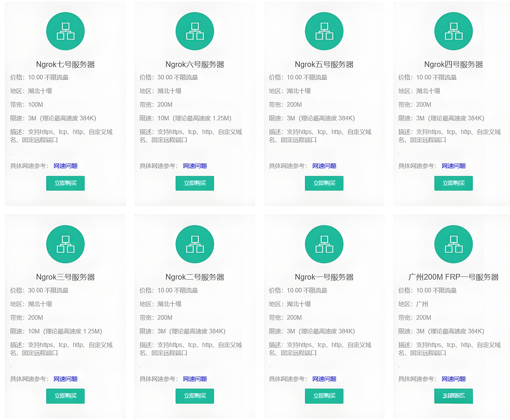Viewport: 510px width, 420px height.
Task: Select the title Ngrok五号服务器
Action: pyautogui.click(x=324, y=64)
